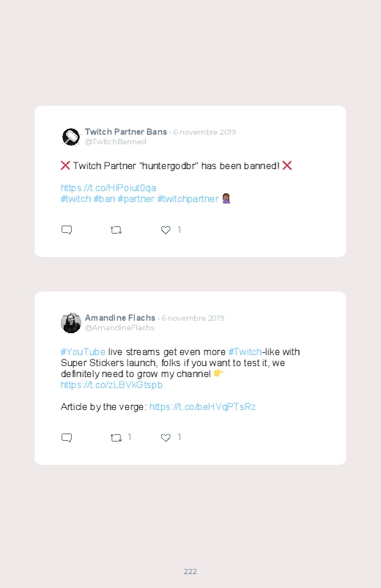Click the Twitch Partner Bans profile avatar

71,137
